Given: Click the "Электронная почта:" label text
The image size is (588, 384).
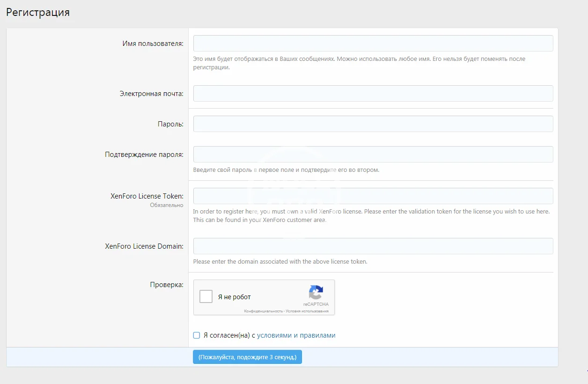Looking at the screenshot, I should pyautogui.click(x=151, y=94).
